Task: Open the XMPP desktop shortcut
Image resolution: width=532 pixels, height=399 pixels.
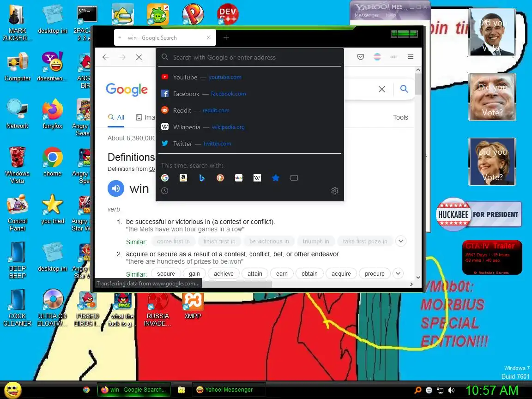Action: [x=193, y=306]
